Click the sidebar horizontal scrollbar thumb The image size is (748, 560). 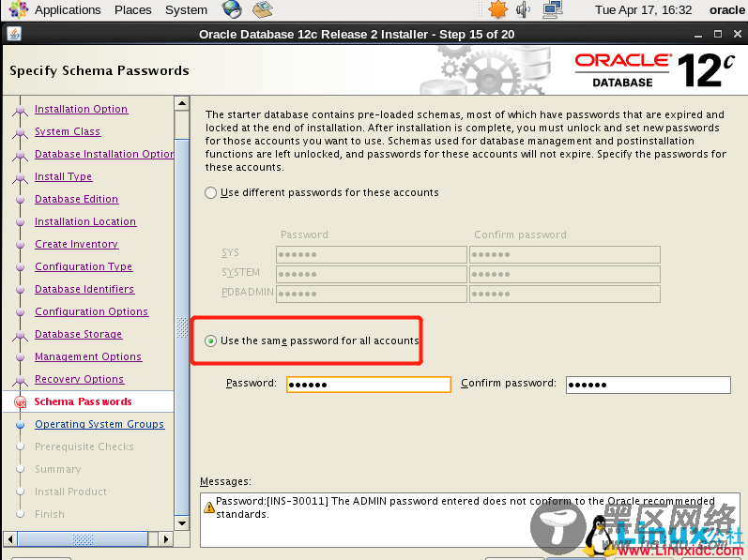[x=83, y=539]
